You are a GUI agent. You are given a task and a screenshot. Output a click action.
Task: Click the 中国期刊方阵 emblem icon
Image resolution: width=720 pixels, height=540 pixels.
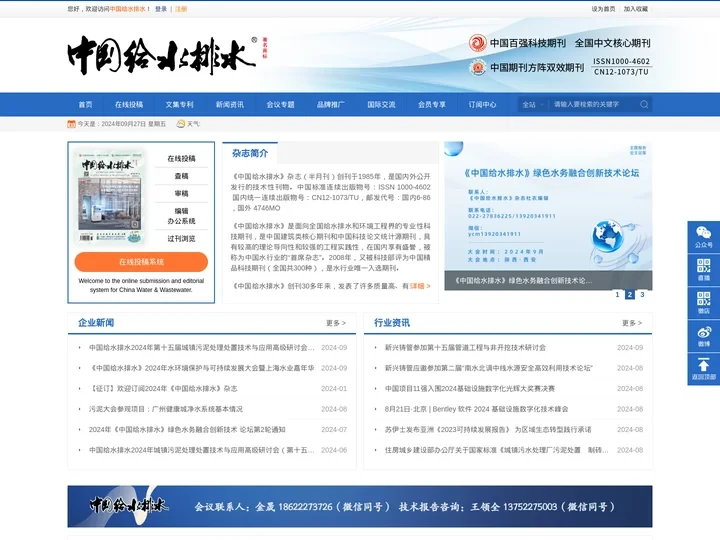coord(478,68)
